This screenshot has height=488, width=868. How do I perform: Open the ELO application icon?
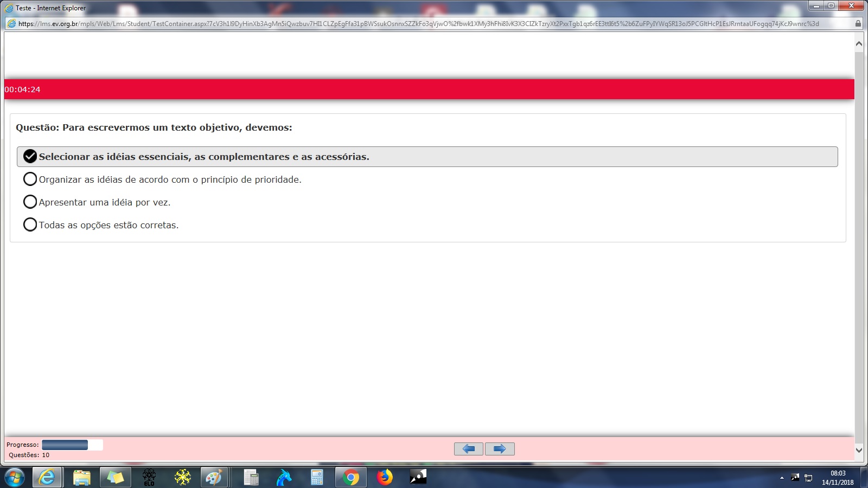(x=149, y=478)
